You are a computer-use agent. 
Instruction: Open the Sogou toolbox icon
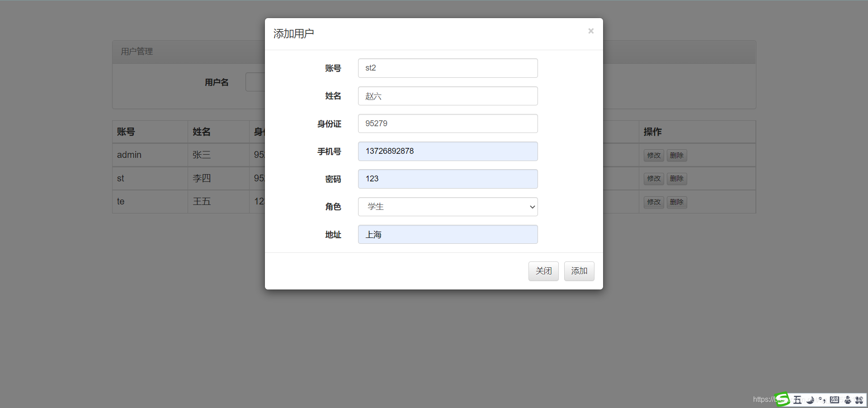tap(860, 400)
